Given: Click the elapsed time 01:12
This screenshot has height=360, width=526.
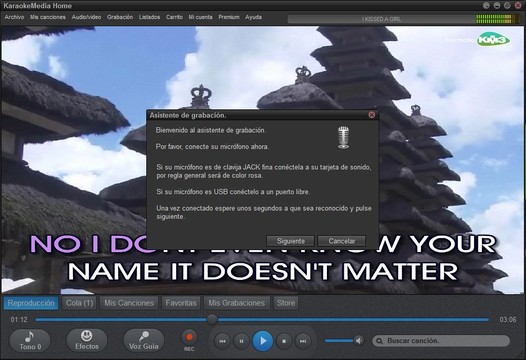Looking at the screenshot, I should click(19, 319).
